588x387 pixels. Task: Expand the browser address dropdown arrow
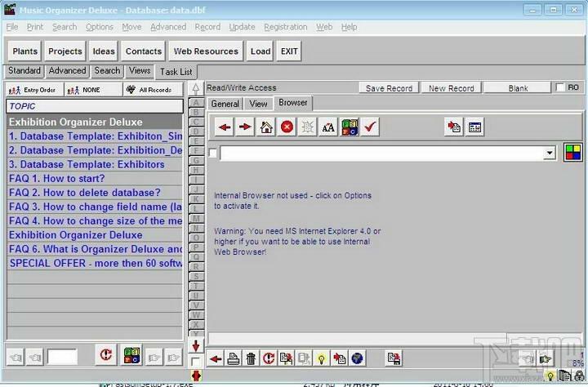coord(550,153)
